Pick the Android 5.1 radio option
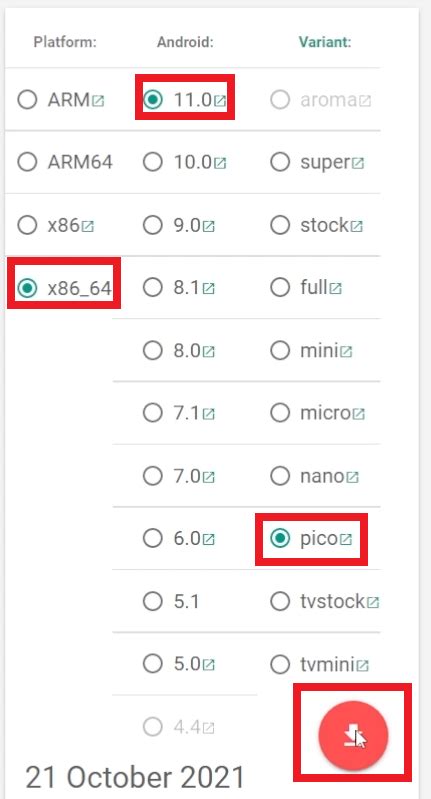431x799 pixels. pyautogui.click(x=152, y=602)
